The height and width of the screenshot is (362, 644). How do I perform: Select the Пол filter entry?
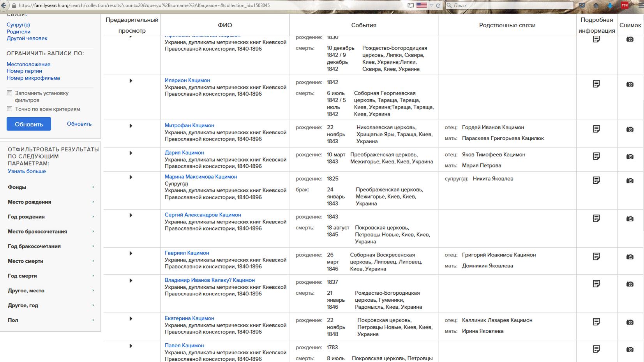tap(51, 320)
